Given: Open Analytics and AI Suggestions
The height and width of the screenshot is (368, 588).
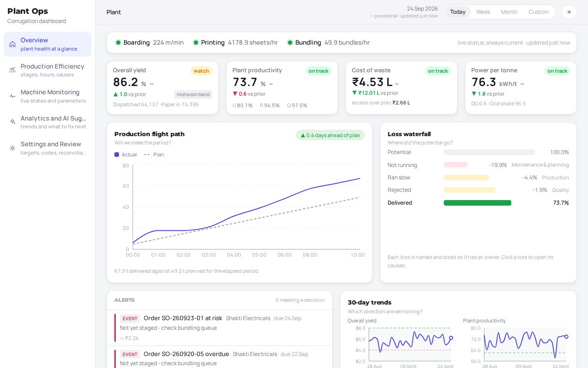Looking at the screenshot, I should 47,122.
